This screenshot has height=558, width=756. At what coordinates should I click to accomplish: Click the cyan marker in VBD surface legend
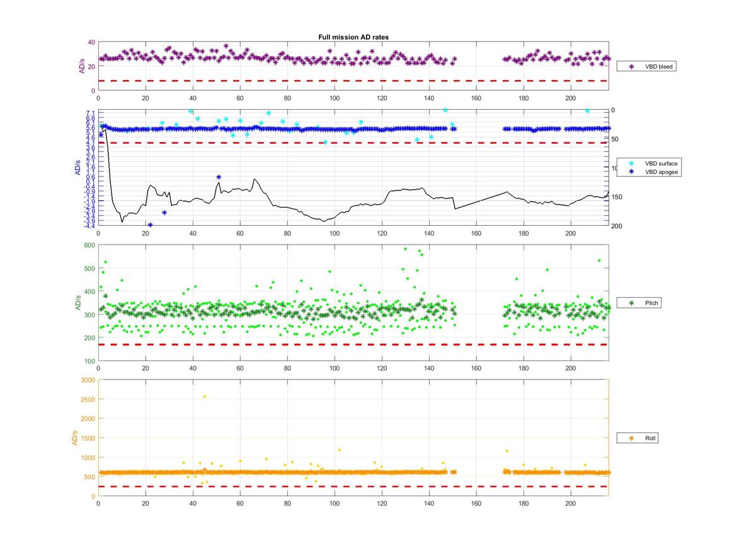pyautogui.click(x=632, y=163)
